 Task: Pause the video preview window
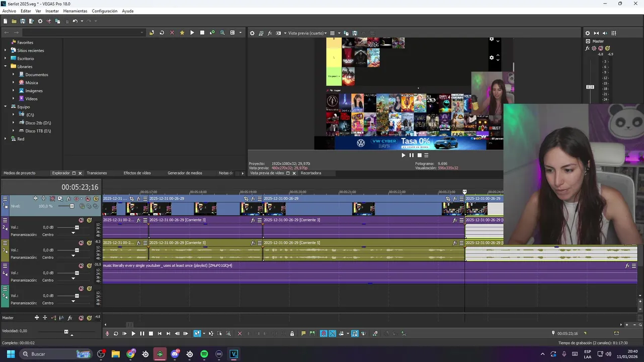(411, 155)
